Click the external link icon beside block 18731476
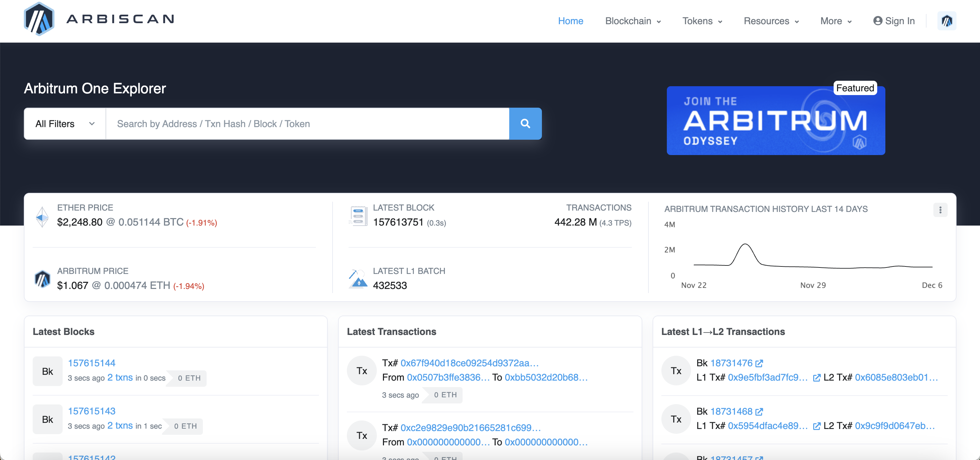 [759, 363]
